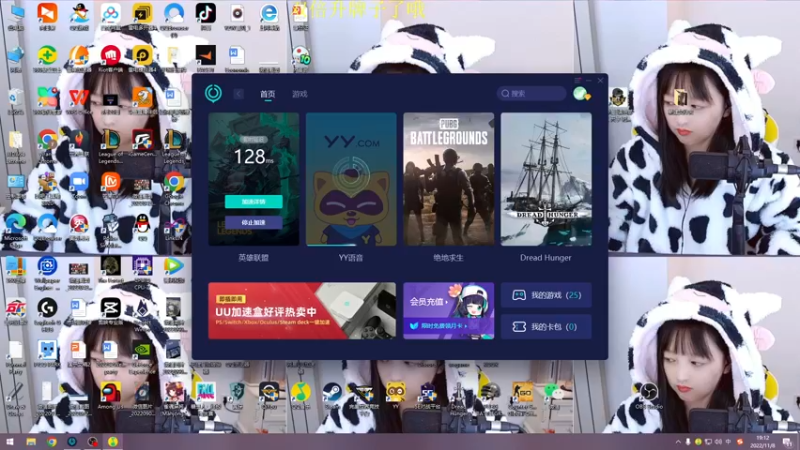800x450 pixels.
Task: Select the Recycle Bin desktop icon
Action: coord(16,97)
